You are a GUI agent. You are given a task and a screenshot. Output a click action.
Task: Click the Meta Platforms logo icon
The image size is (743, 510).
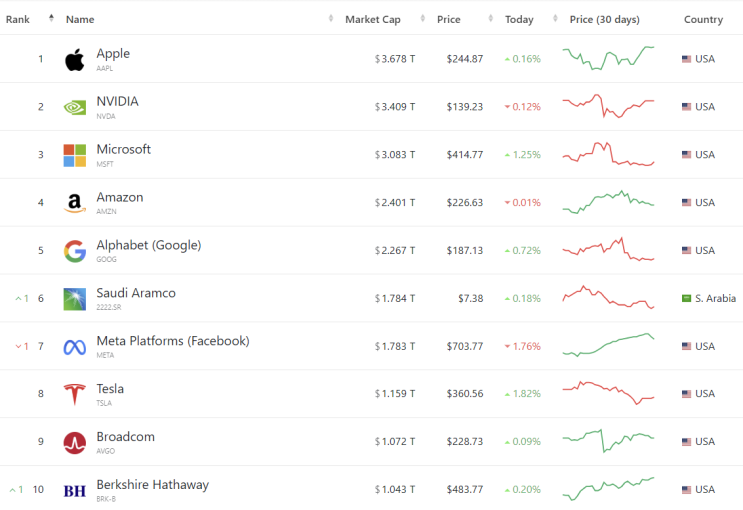coord(75,347)
